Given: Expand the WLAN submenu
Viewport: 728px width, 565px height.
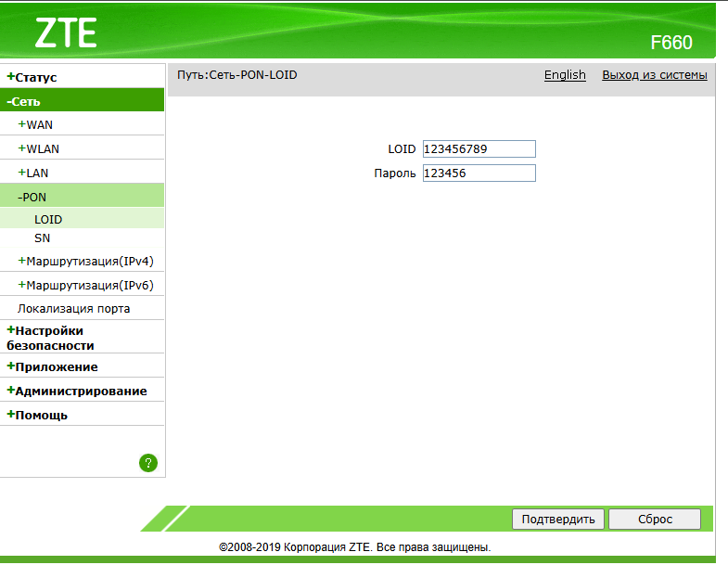Looking at the screenshot, I should [x=39, y=148].
